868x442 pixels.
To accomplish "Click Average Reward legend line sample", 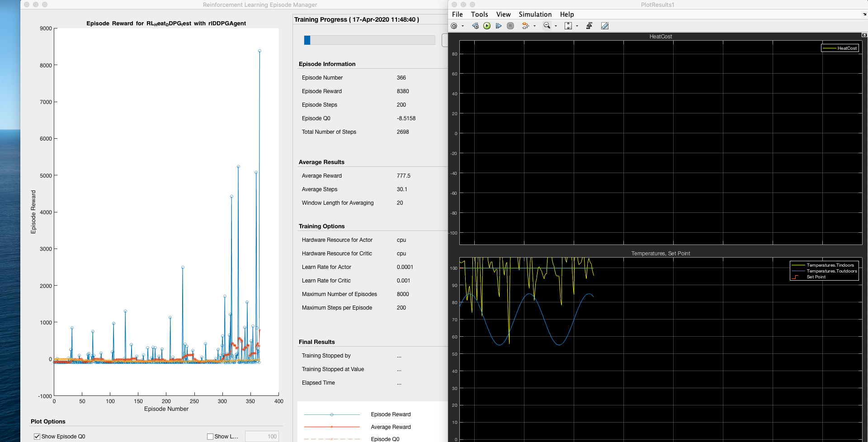I will [x=332, y=427].
